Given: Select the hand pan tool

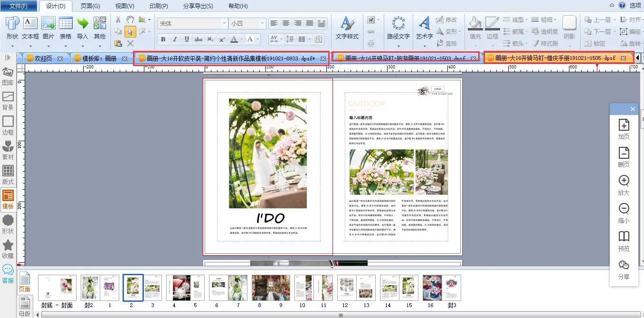Looking at the screenshot, I should coord(130,19).
